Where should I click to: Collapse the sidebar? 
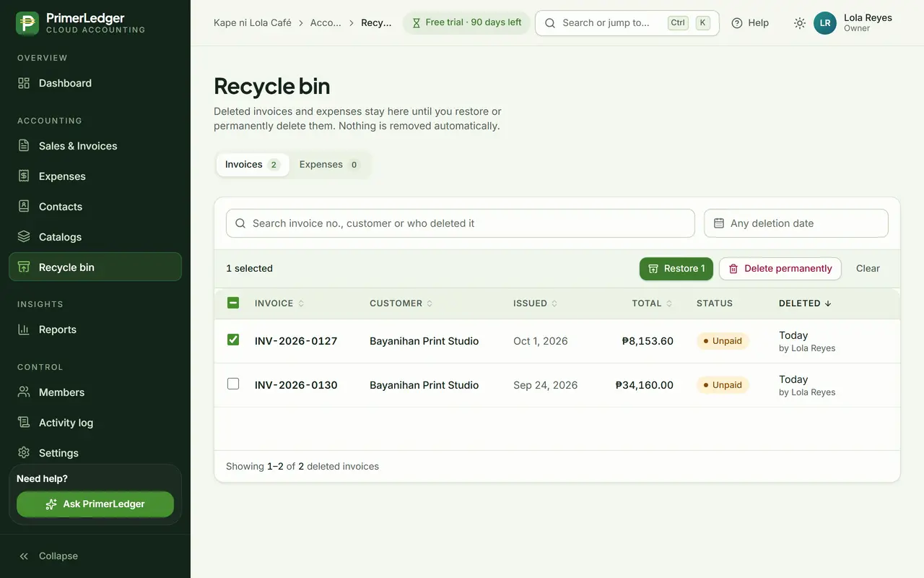pyautogui.click(x=95, y=556)
